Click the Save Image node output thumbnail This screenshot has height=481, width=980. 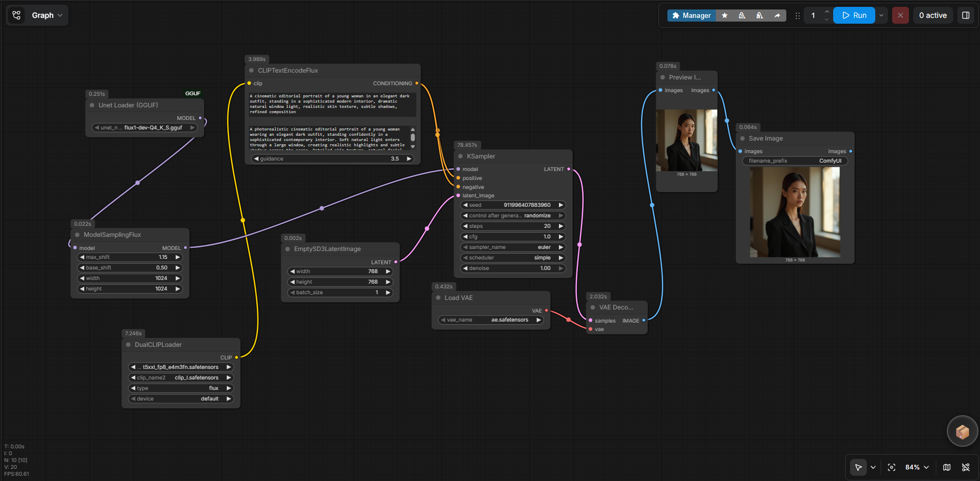(795, 212)
